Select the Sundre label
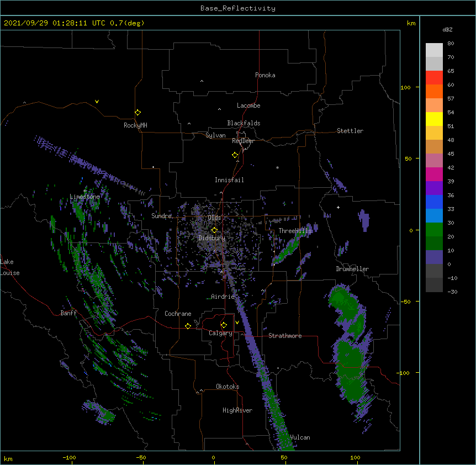 click(161, 216)
